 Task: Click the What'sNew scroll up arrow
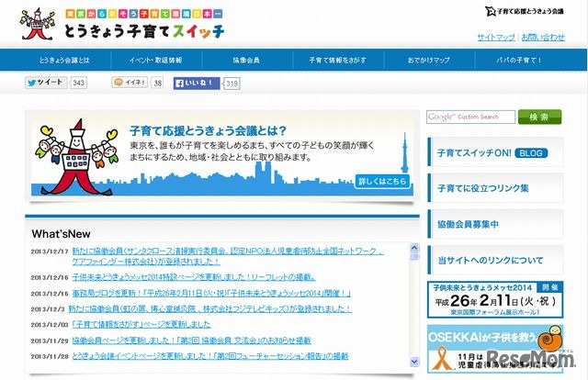click(x=414, y=247)
